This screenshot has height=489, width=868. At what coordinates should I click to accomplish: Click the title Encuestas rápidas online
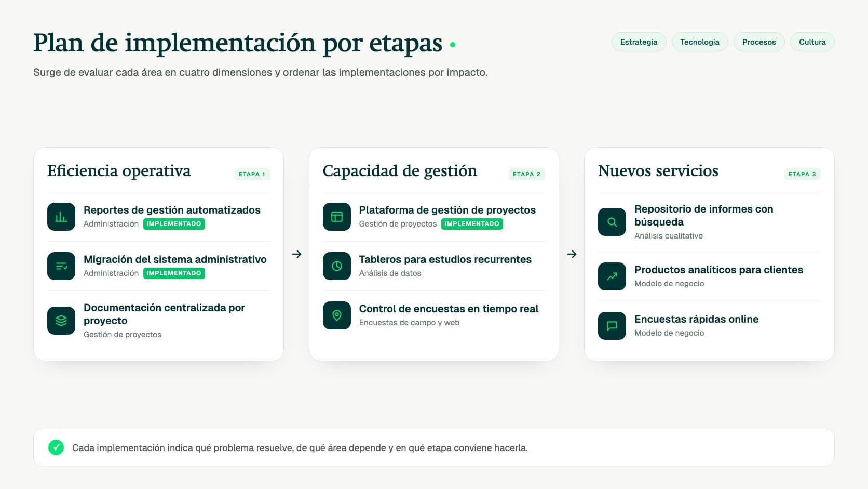[x=696, y=319]
